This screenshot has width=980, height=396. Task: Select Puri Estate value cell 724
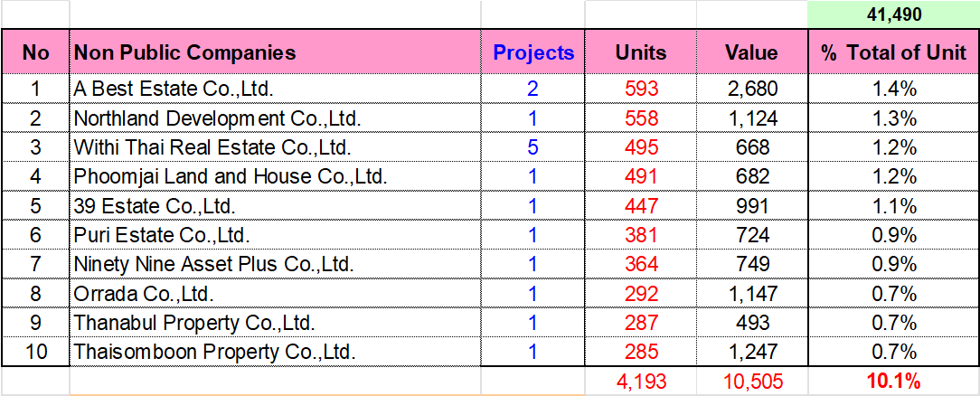tap(751, 236)
